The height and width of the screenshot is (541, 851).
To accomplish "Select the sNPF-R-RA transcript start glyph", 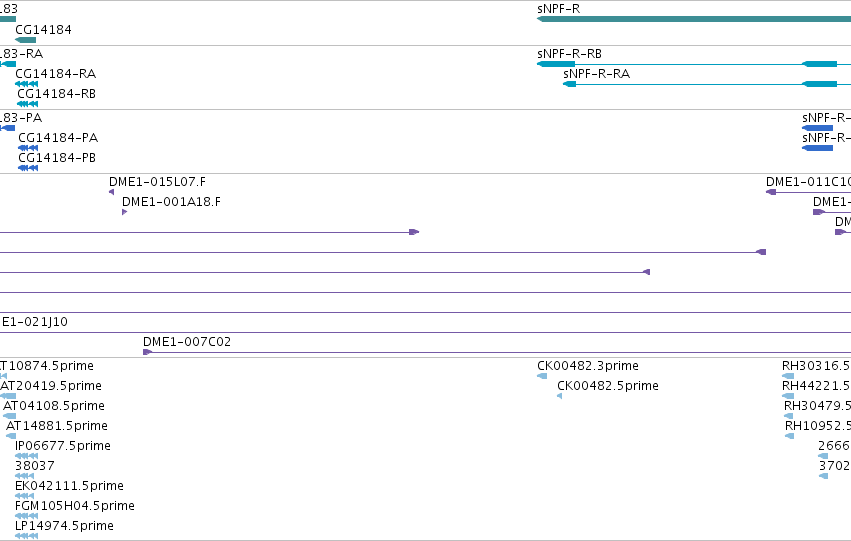I will [x=569, y=84].
